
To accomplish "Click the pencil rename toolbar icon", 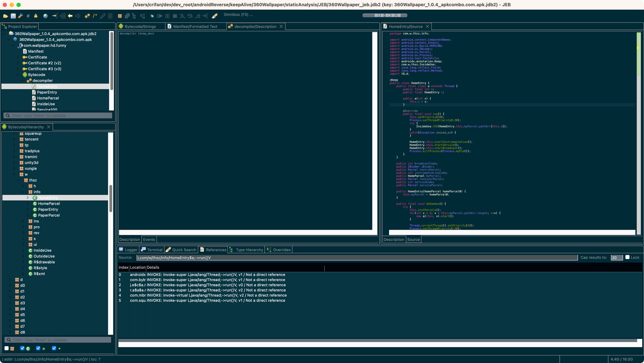I will click(103, 16).
